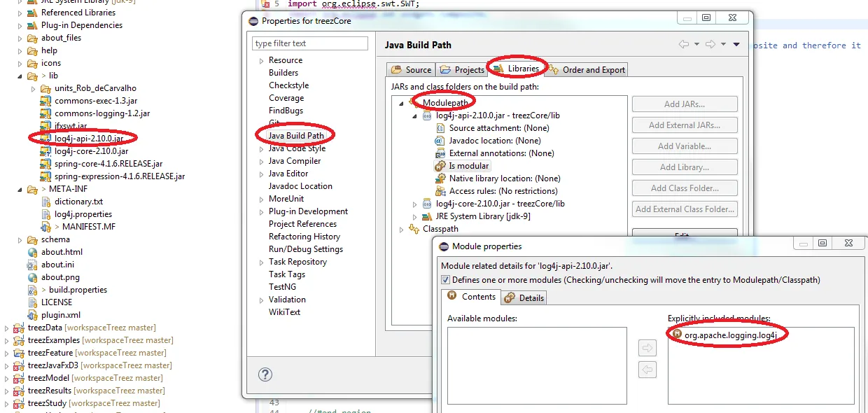The image size is (868, 413).
Task: Open the FindBugs properties page
Action: point(286,111)
